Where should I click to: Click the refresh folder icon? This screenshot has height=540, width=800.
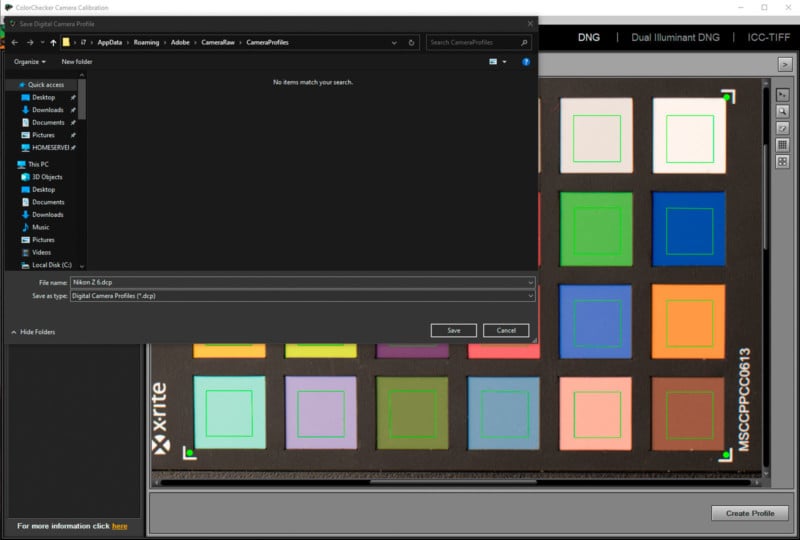pyautogui.click(x=411, y=43)
